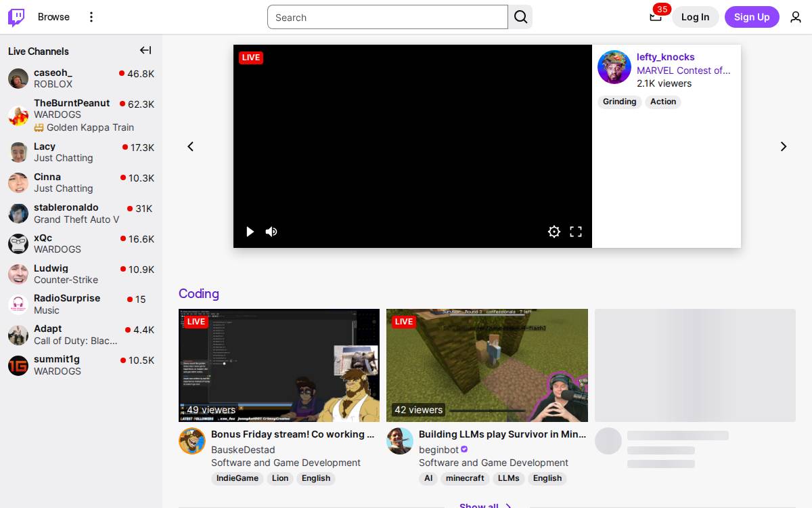
Task: Mute the featured stream volume
Action: (271, 232)
